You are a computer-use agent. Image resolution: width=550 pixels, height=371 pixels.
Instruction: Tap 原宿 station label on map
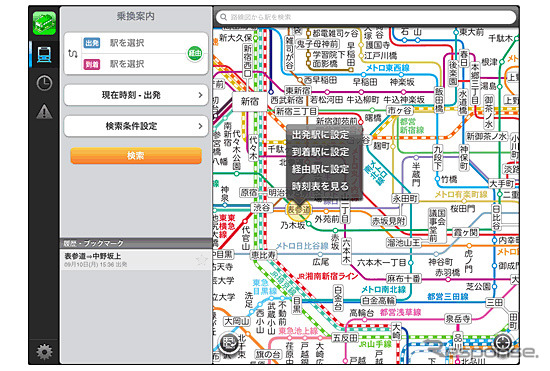point(249,193)
